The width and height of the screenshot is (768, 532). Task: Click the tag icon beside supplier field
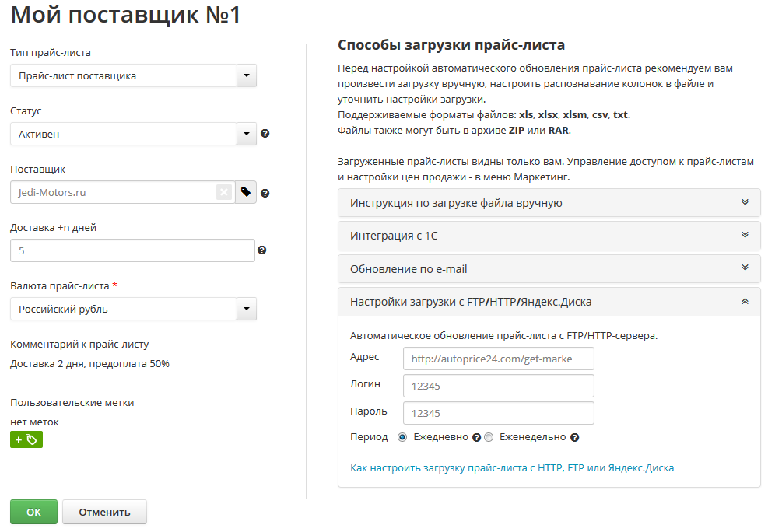tap(246, 192)
